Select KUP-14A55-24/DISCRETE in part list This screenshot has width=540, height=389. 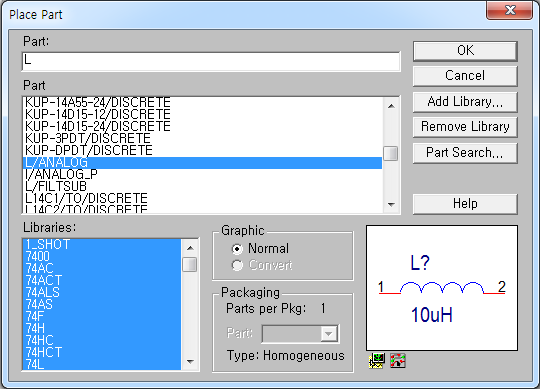202,103
